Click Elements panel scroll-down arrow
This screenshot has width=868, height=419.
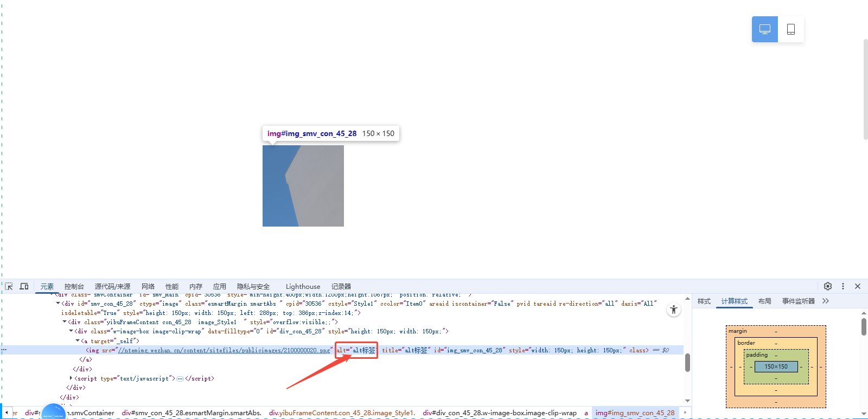pyautogui.click(x=687, y=401)
